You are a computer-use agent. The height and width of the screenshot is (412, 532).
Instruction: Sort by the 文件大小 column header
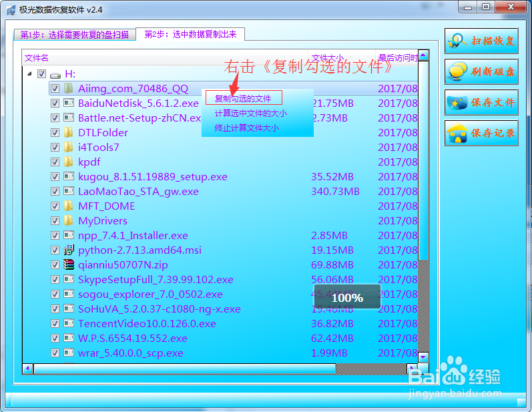(x=342, y=57)
